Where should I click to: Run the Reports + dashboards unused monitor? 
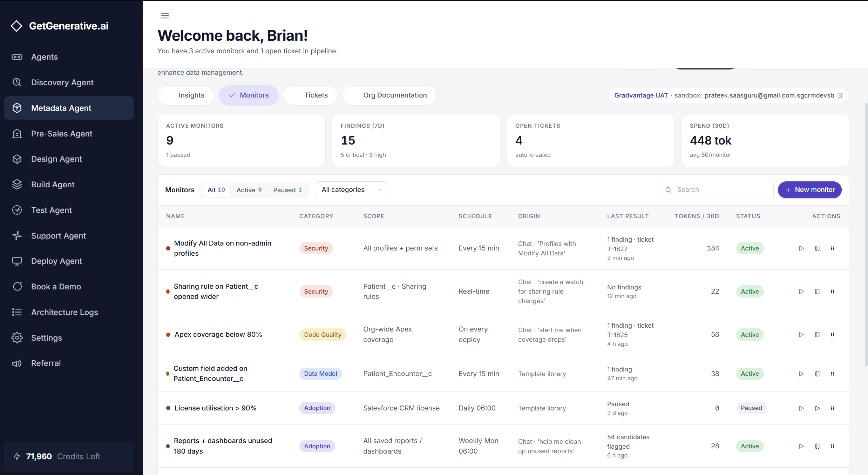click(801, 446)
